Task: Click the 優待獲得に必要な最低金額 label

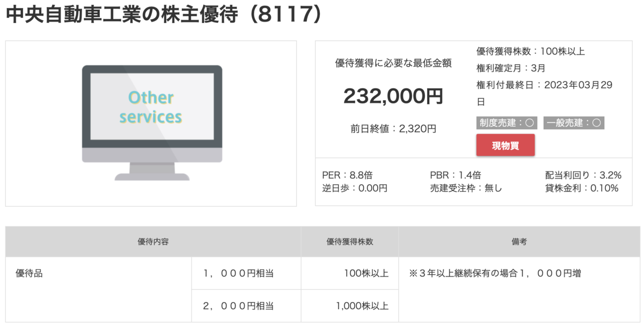Action: click(393, 63)
